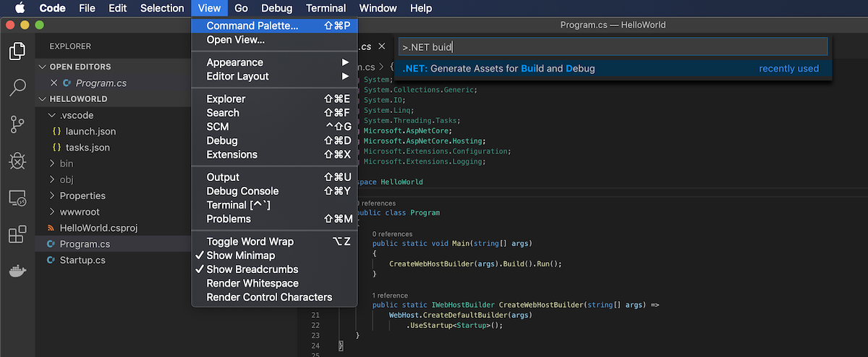Open the Code application menu
868x357 pixels.
(x=52, y=8)
